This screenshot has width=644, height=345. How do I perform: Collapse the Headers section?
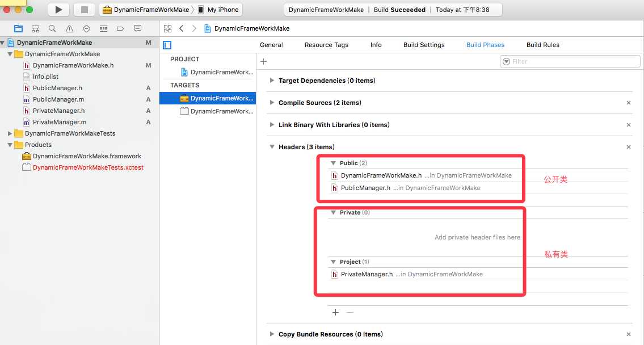click(x=272, y=146)
